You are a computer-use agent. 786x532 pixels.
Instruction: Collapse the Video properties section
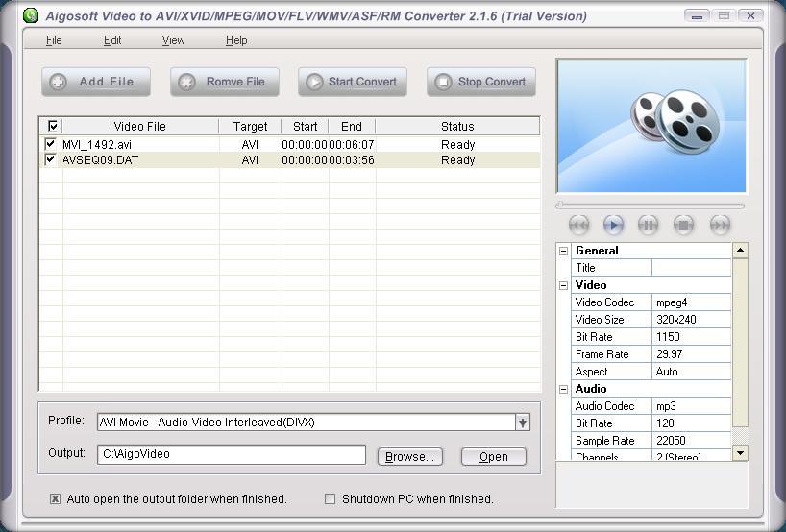pos(564,285)
